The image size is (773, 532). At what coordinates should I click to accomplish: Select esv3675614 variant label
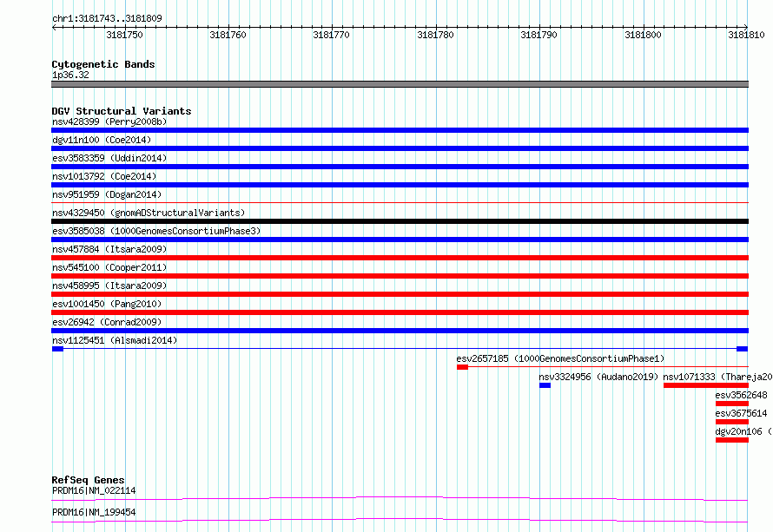coord(741,413)
